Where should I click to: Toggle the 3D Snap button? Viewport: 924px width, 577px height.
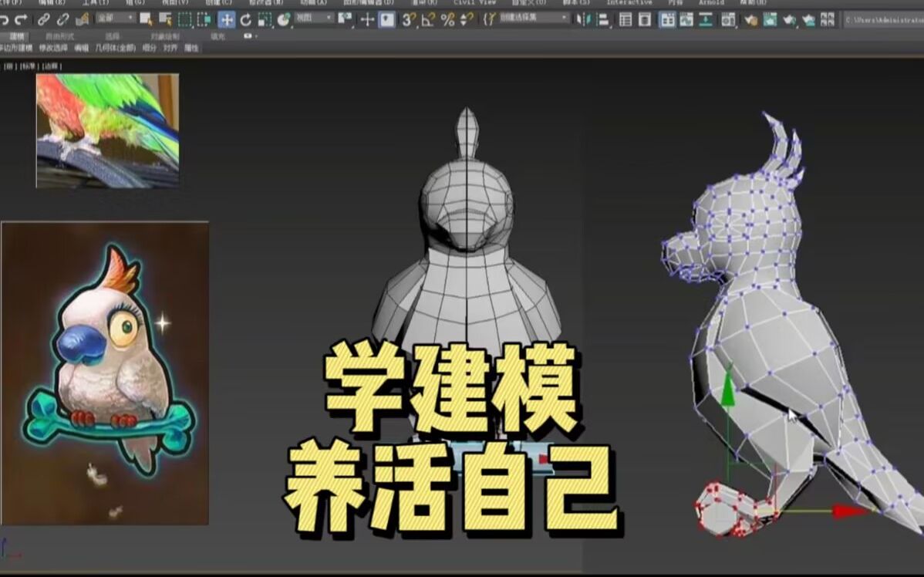point(408,21)
